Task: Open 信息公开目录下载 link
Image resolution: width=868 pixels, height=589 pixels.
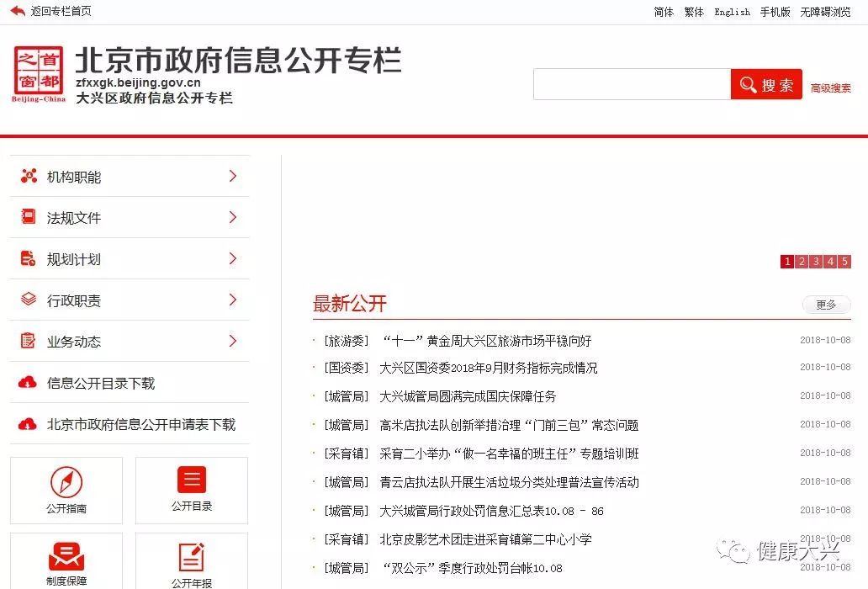Action: click(101, 383)
